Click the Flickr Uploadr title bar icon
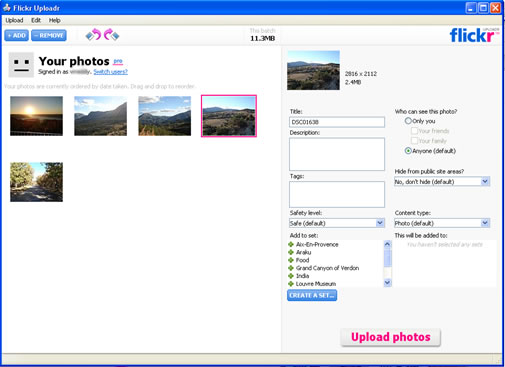The image size is (505, 367). point(7,7)
